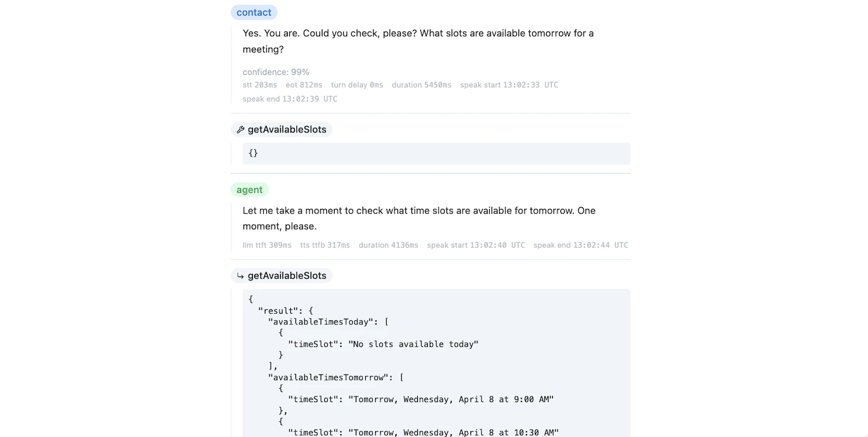Click the tts ttfb 317ms metric
This screenshot has width=868, height=437.
pyautogui.click(x=325, y=246)
